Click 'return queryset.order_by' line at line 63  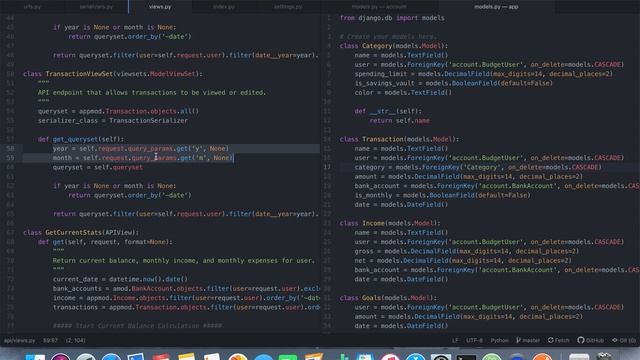pyautogui.click(x=130, y=196)
